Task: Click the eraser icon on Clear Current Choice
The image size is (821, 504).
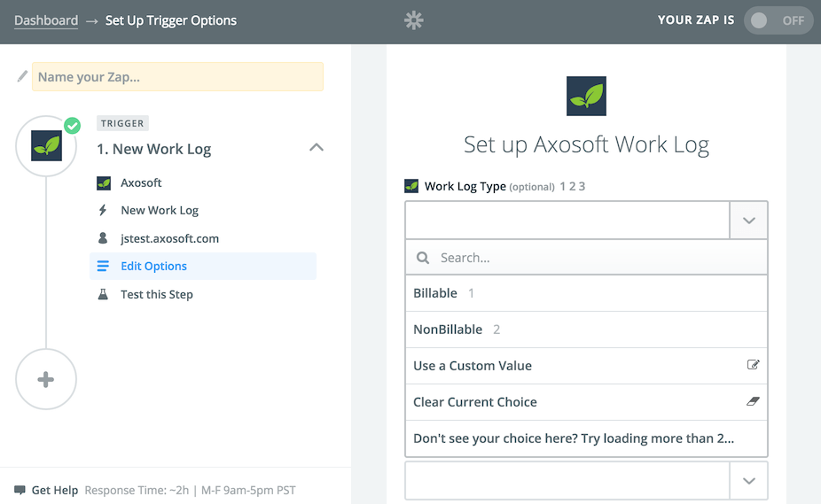Action: [x=753, y=401]
